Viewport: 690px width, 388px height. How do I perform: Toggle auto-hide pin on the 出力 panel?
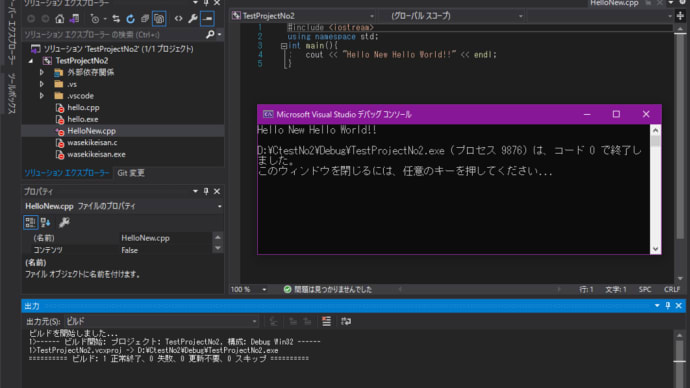coord(668,306)
